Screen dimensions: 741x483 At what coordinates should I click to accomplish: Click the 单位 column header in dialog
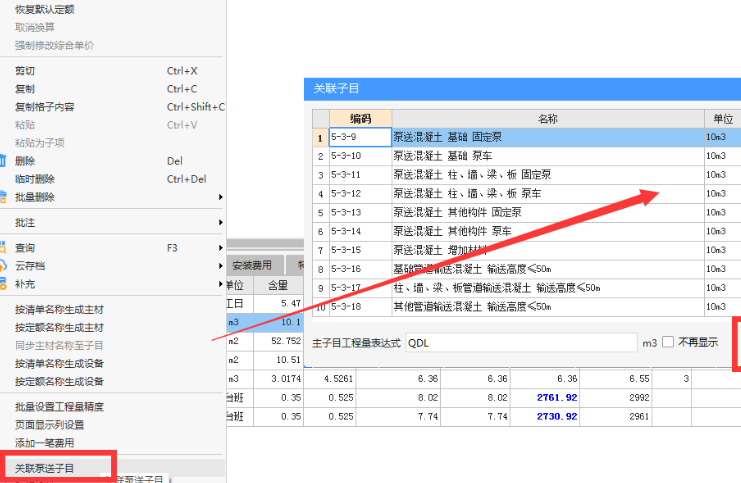coord(723,119)
